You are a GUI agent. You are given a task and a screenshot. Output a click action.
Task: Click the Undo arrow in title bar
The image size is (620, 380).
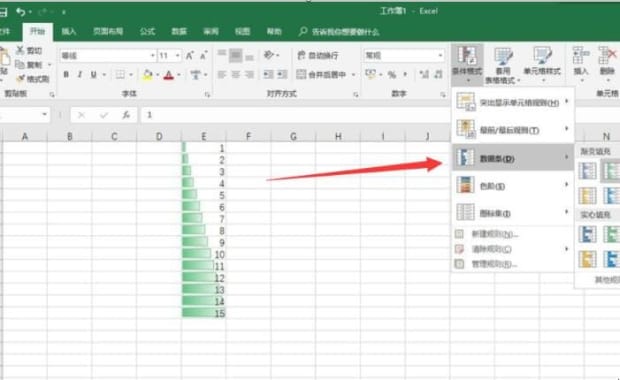21,12
